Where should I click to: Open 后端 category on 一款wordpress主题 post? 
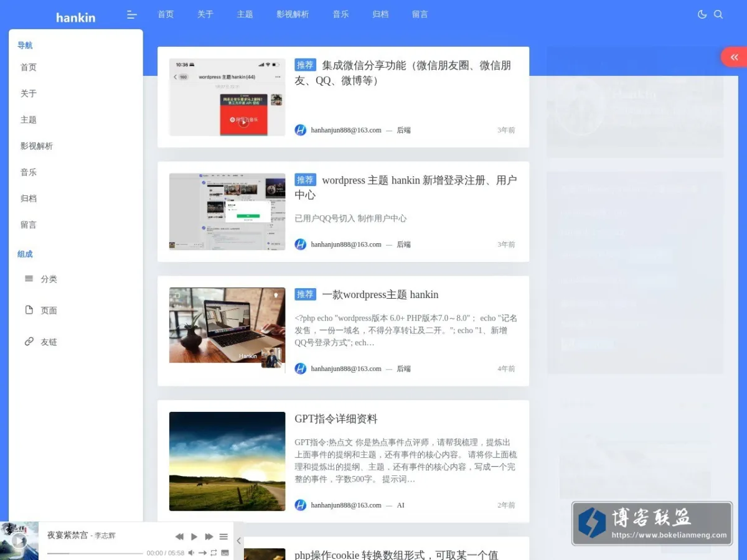[x=404, y=368]
